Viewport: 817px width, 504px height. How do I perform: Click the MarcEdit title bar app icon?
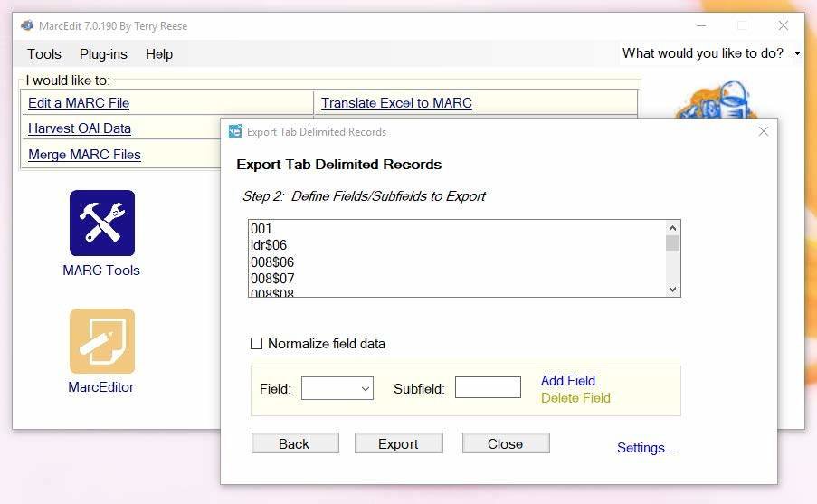pos(27,25)
